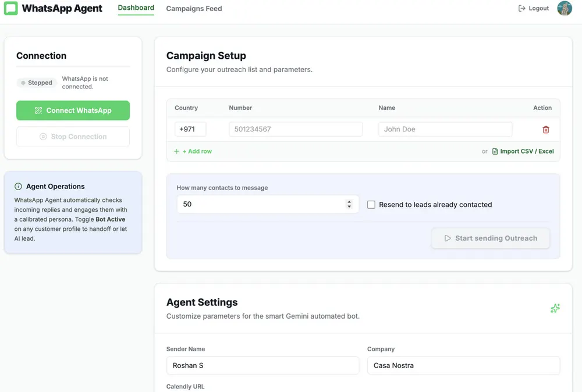Click the Country column header
The width and height of the screenshot is (582, 392).
point(186,108)
